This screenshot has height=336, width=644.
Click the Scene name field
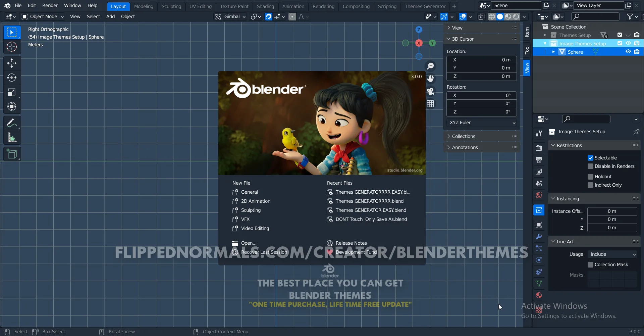(x=517, y=6)
